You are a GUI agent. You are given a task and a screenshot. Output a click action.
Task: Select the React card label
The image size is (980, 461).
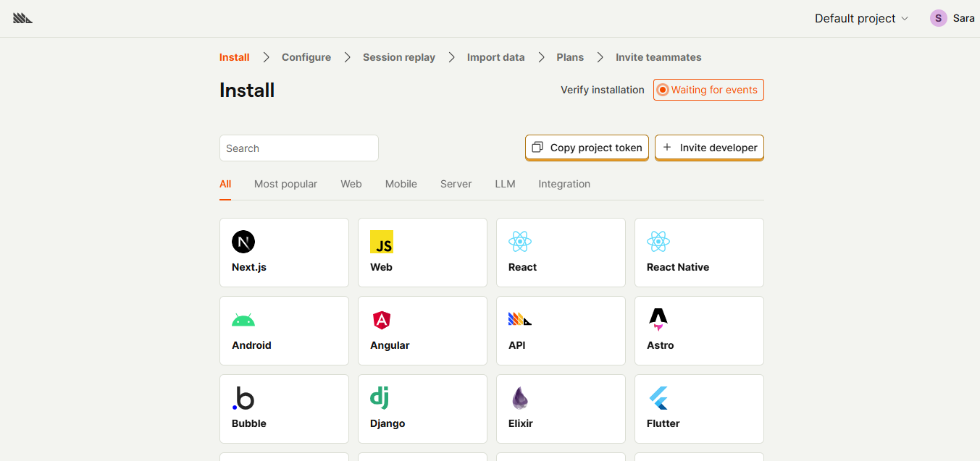pyautogui.click(x=522, y=267)
